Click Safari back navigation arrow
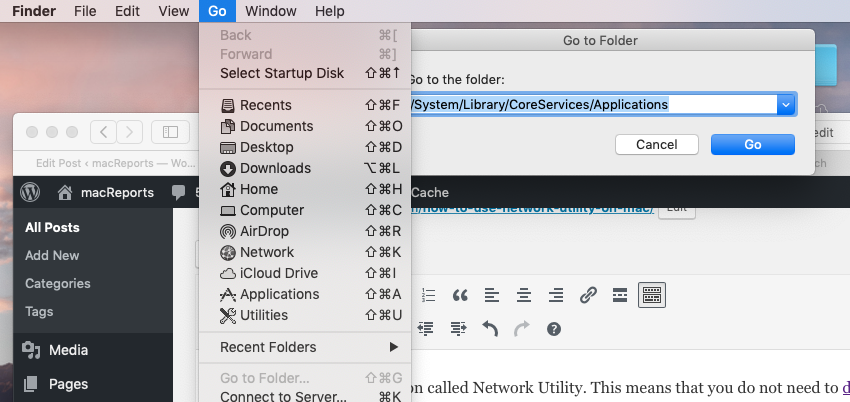This screenshot has width=850, height=402. (104, 132)
